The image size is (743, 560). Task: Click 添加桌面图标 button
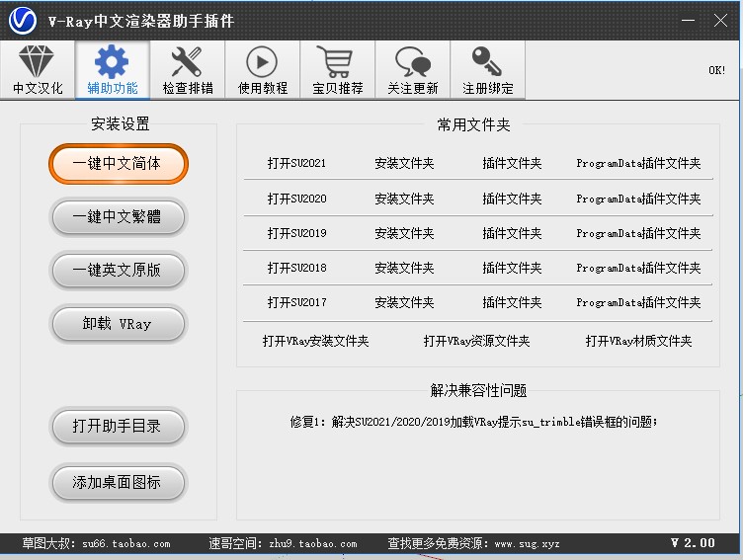118,482
